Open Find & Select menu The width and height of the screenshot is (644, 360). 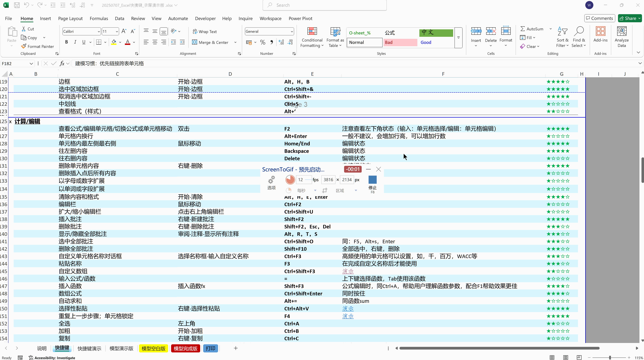[579, 37]
